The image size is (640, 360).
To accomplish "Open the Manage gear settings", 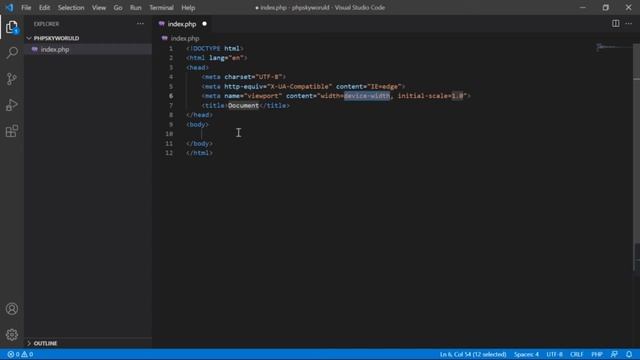I will tap(12, 335).
